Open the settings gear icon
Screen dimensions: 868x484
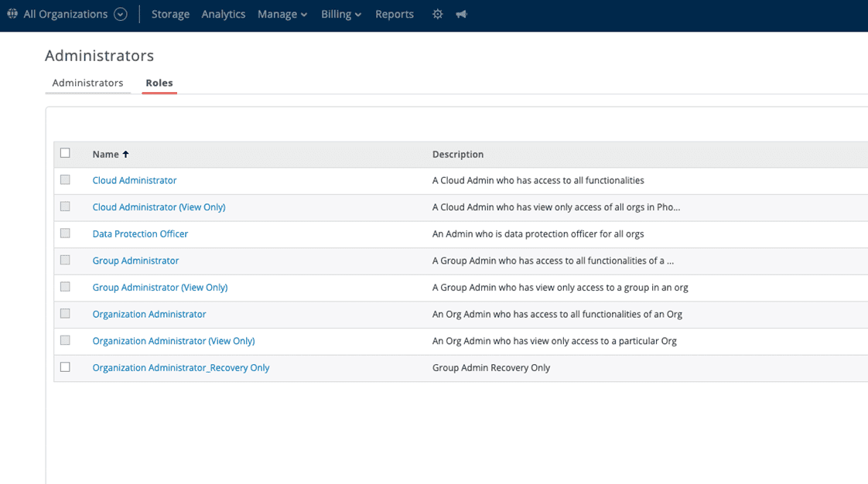coord(437,14)
